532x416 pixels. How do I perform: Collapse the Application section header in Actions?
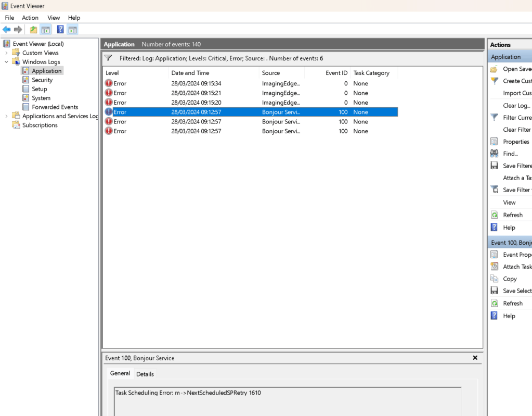(x=510, y=57)
